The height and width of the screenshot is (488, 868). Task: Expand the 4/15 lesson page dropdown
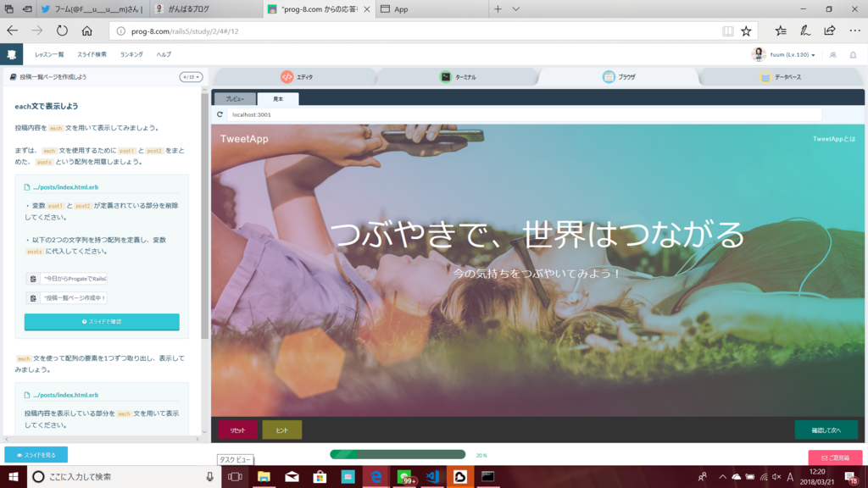(x=191, y=77)
